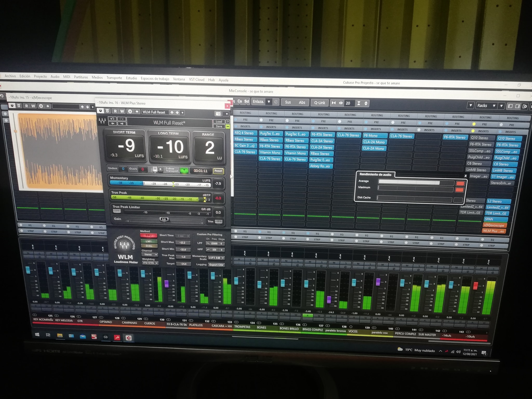Open WLM help with the question mark

click(x=228, y=122)
